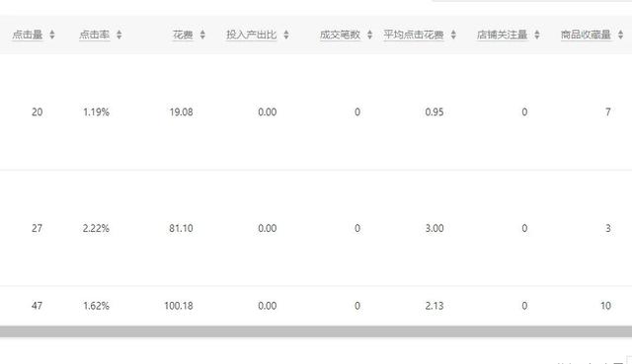Sort by 投入产出比 using its sort arrows
The width and height of the screenshot is (632, 364).
285,35
